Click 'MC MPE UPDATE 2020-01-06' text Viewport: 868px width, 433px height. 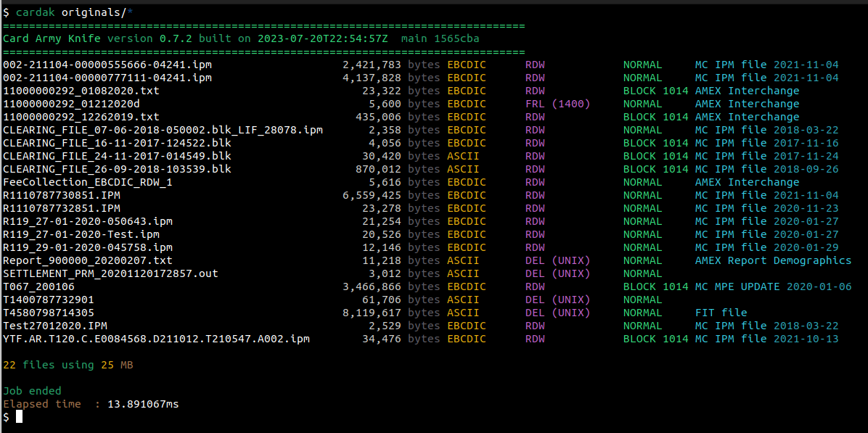773,286
